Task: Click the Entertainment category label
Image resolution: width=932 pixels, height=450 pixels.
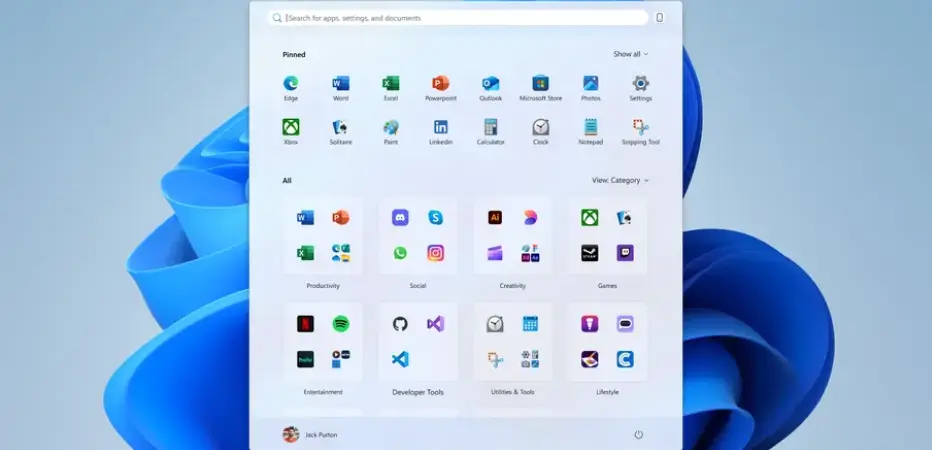Action: (323, 392)
